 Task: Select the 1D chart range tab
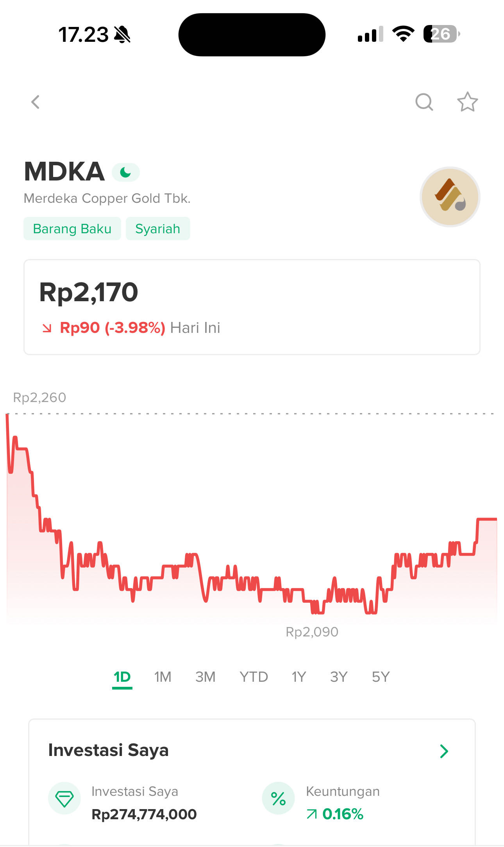click(x=122, y=677)
